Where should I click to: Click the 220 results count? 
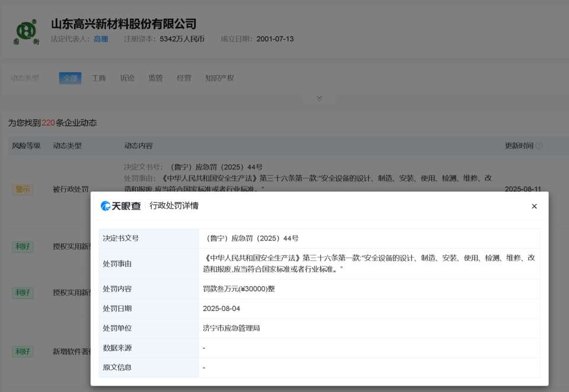(x=48, y=123)
